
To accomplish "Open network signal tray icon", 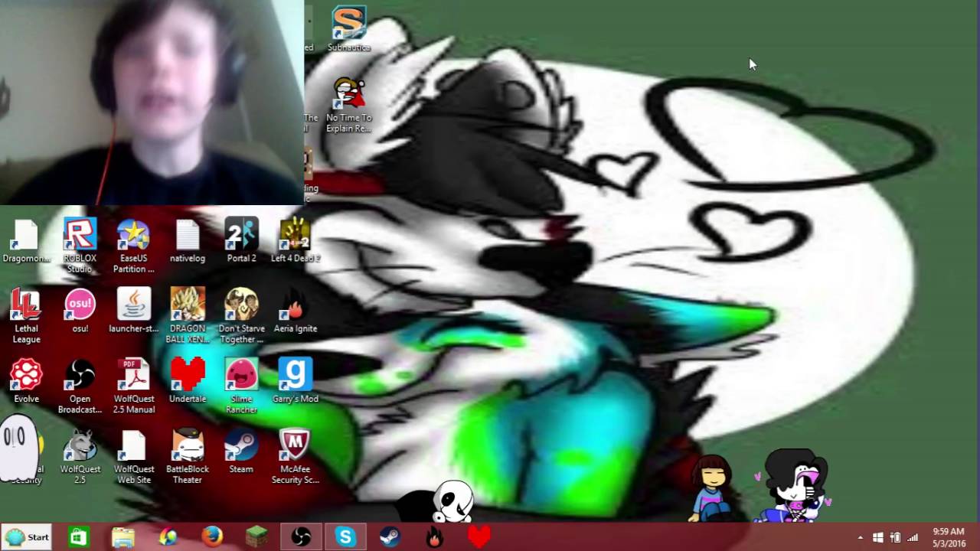I will click(x=912, y=538).
